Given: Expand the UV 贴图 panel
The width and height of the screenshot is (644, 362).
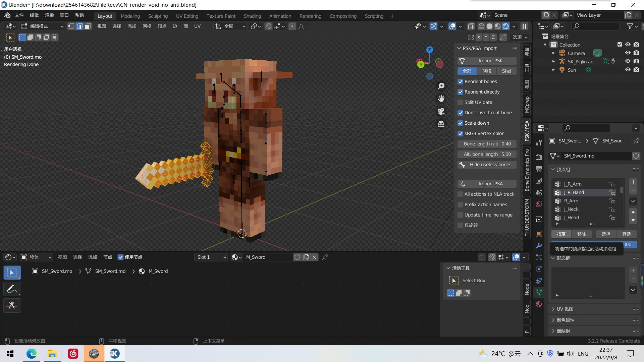Looking at the screenshot, I should click(565, 309).
